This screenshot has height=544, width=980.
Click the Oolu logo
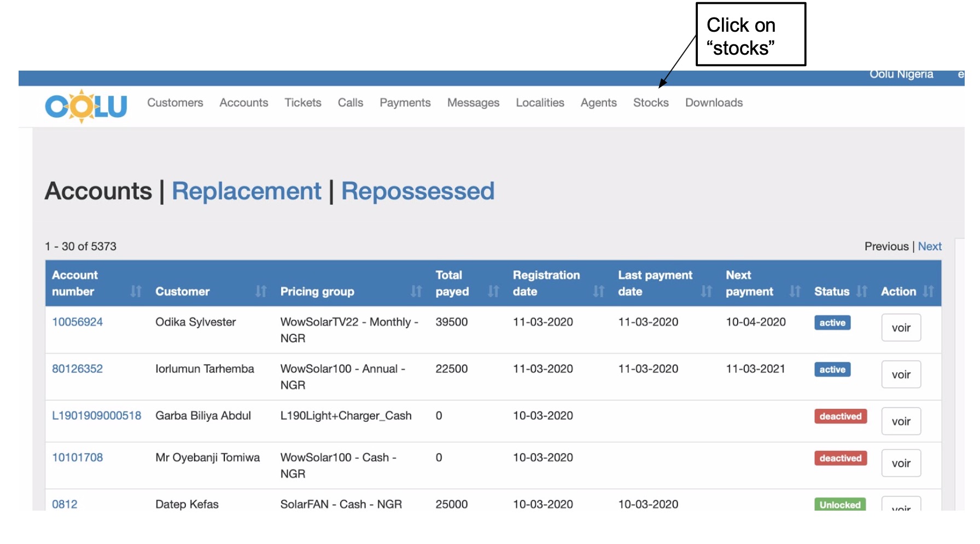coord(86,106)
